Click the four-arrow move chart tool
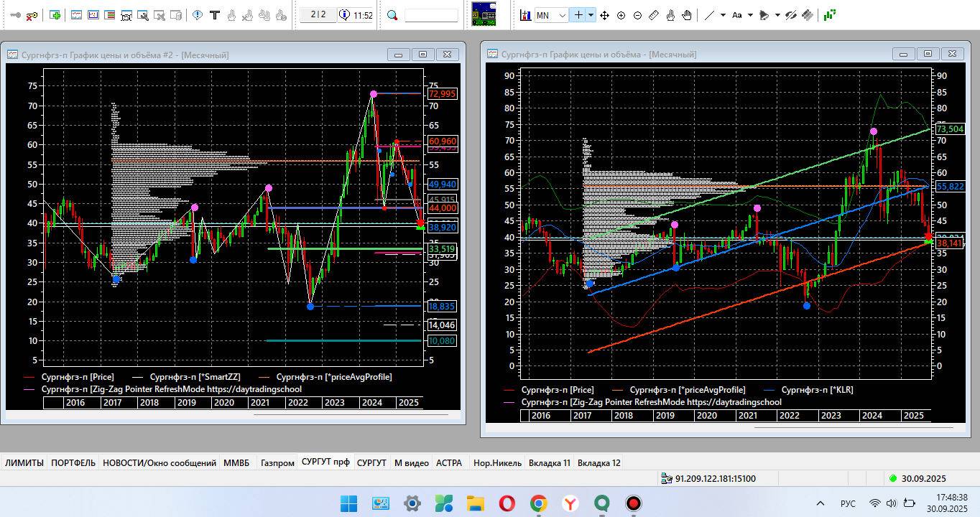The height and width of the screenshot is (517, 980). (604, 15)
